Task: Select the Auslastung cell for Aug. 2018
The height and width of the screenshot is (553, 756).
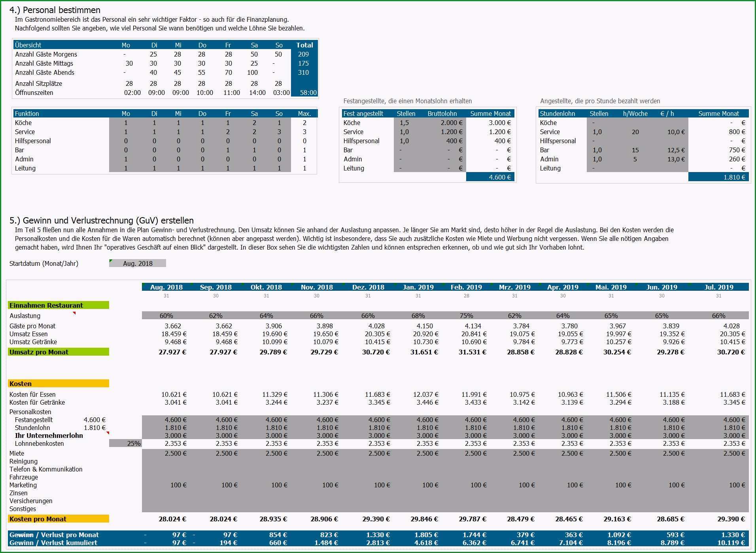Action: coord(166,316)
